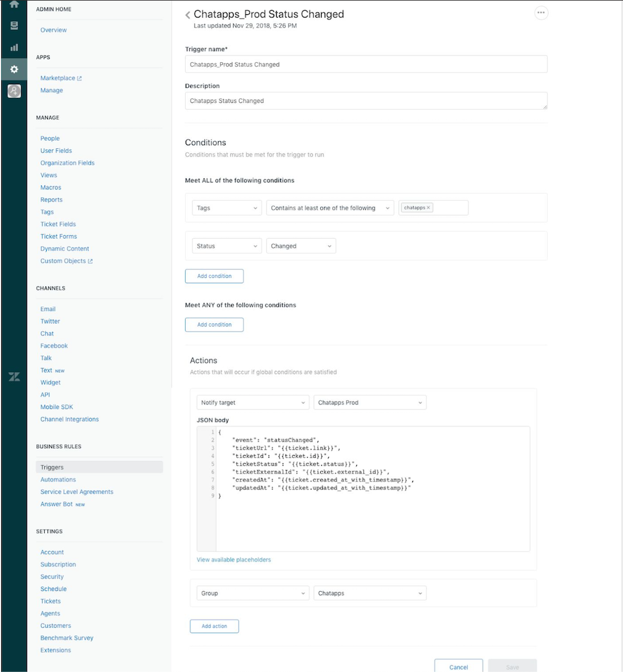Open the Group action dropdown
623x672 pixels.
tap(252, 593)
